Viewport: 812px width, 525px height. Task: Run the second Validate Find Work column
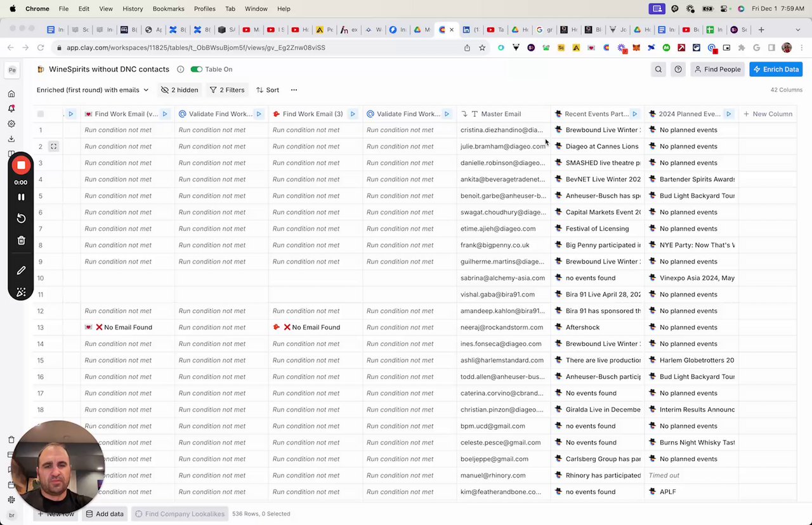pos(447,114)
